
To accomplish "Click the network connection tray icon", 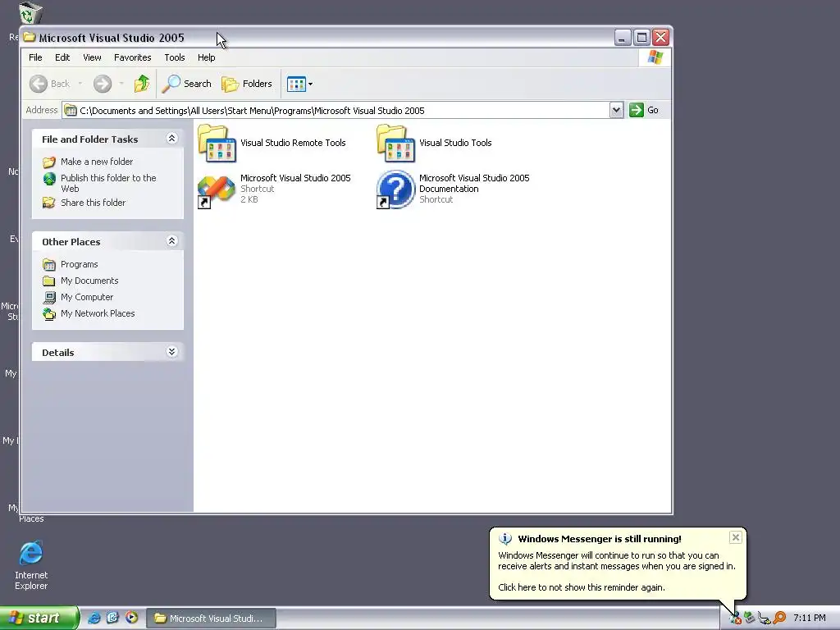I will (765, 619).
